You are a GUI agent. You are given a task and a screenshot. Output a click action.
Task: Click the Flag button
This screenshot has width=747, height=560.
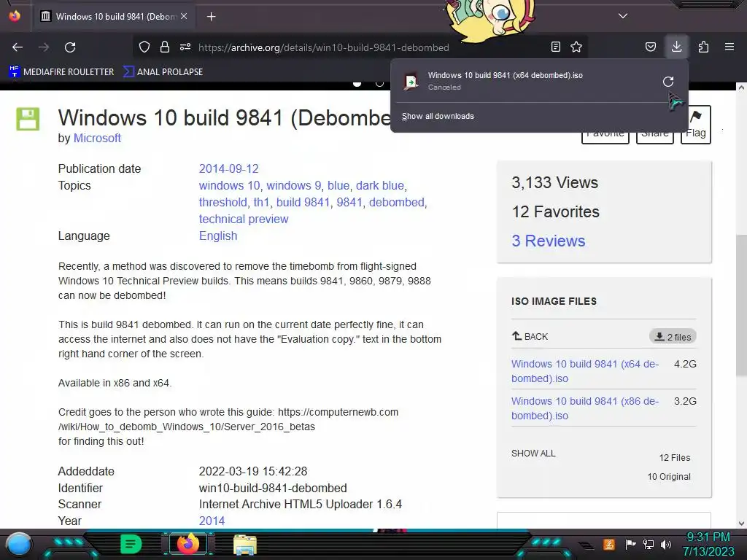coord(695,124)
